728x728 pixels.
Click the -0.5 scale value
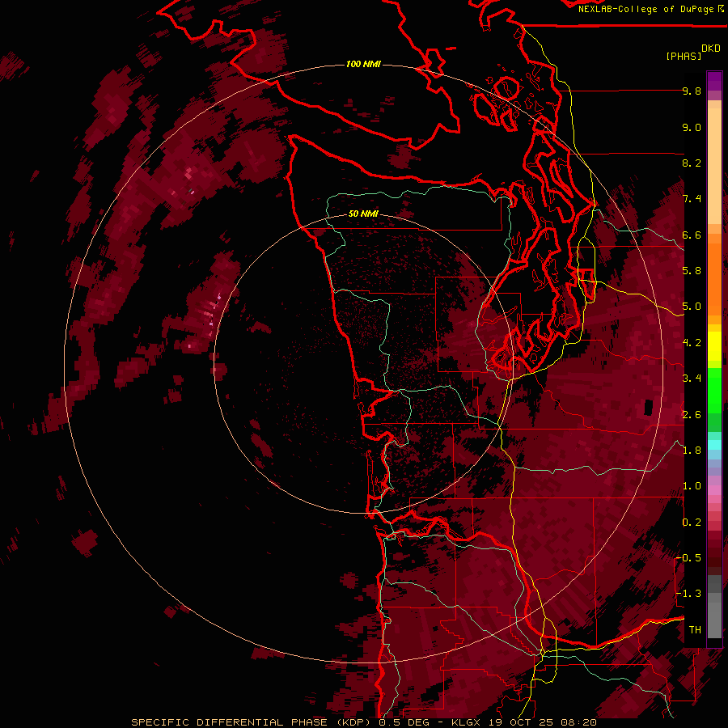pos(688,557)
